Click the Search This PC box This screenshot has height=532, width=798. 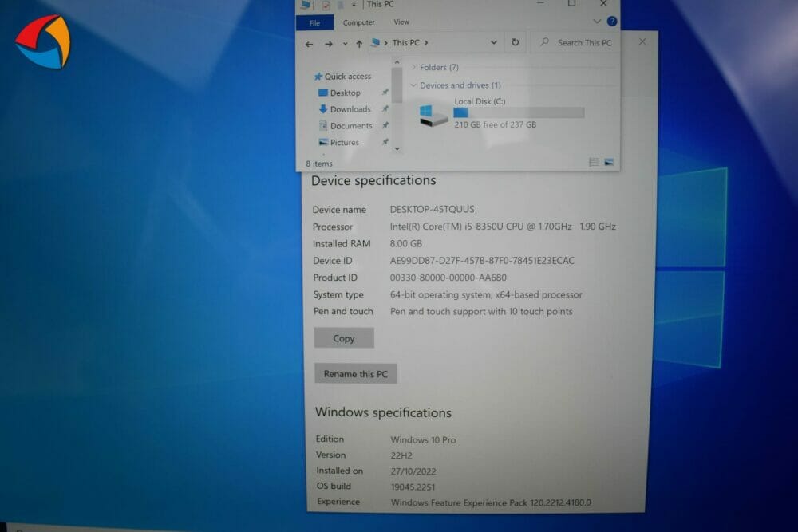[x=575, y=43]
